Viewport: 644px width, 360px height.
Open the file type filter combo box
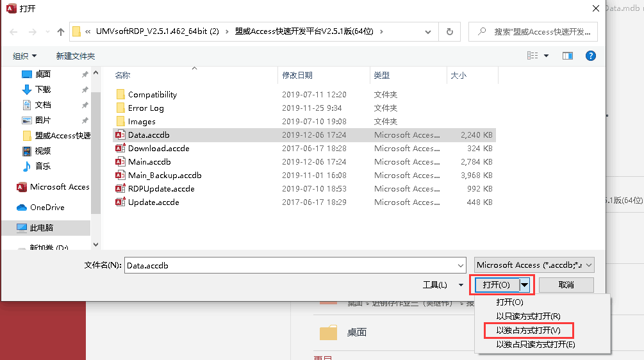[x=534, y=265]
